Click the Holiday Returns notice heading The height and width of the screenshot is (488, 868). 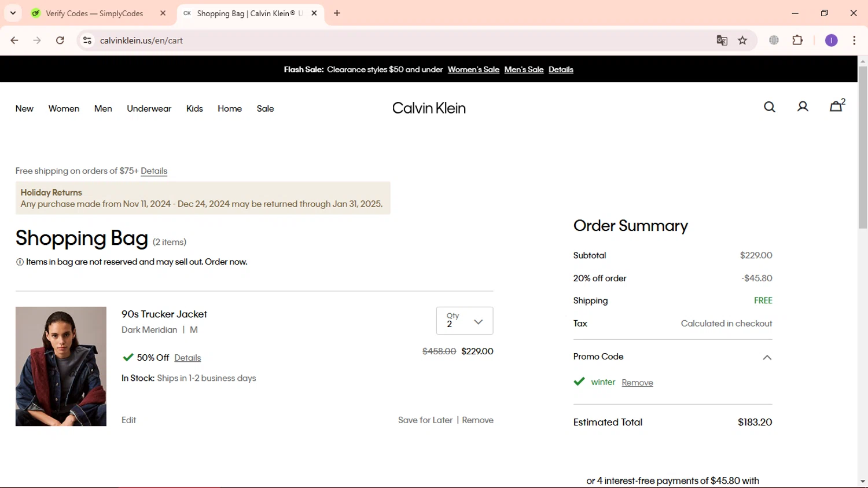[52, 193]
